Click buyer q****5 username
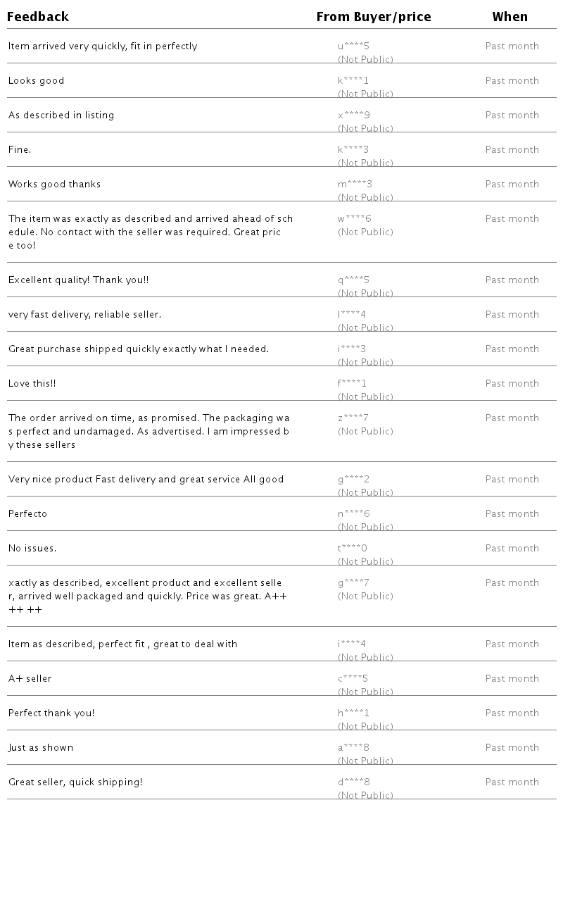 (x=353, y=280)
